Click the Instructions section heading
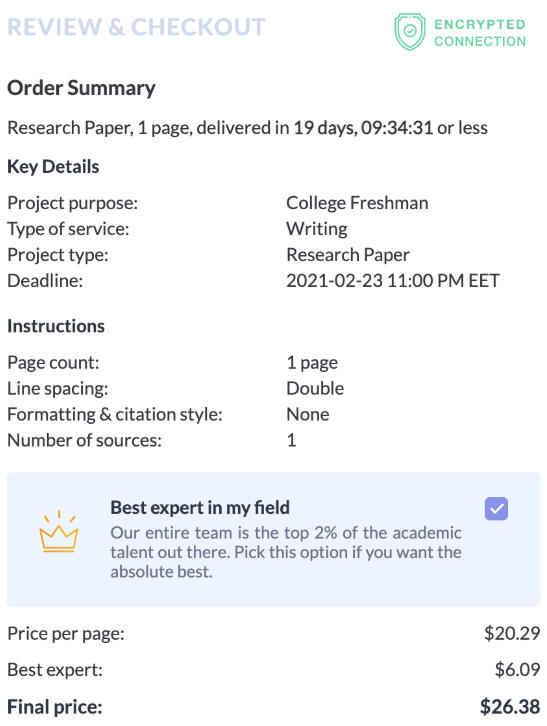 56,326
